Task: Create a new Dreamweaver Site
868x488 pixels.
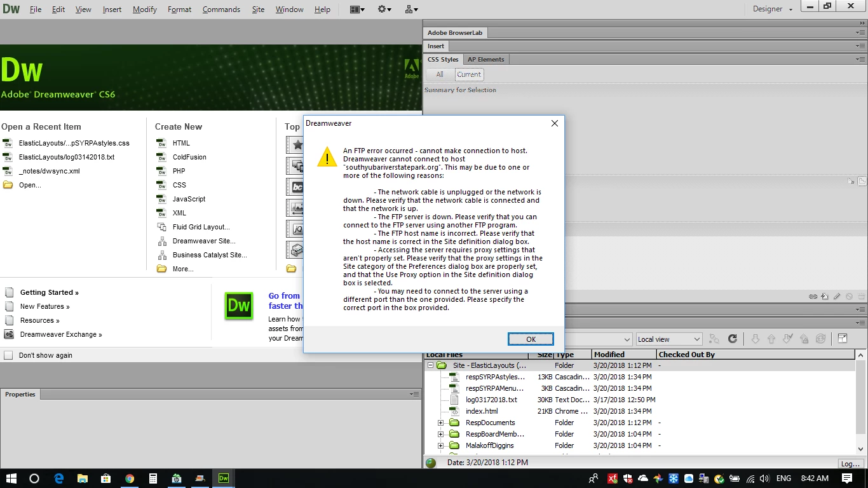Action: 203,241
